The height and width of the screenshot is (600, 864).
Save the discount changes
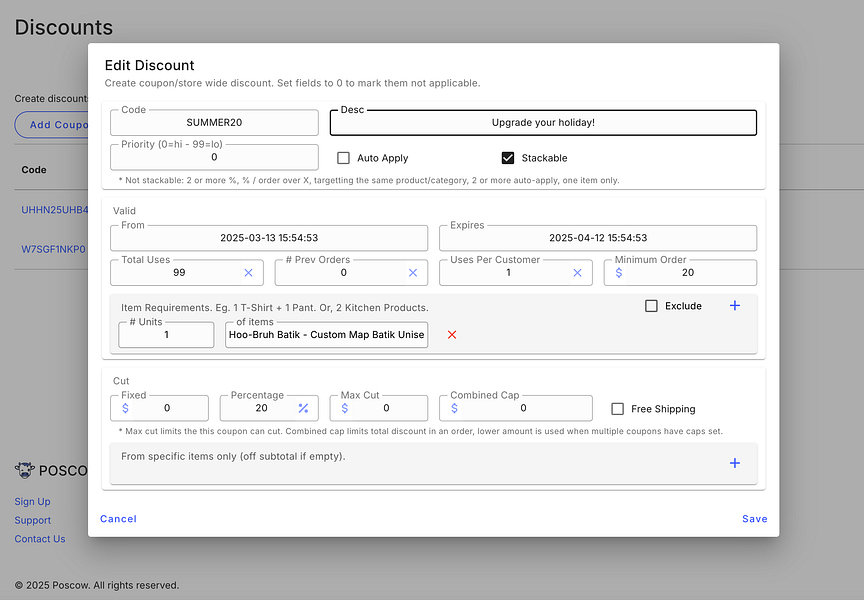[754, 519]
